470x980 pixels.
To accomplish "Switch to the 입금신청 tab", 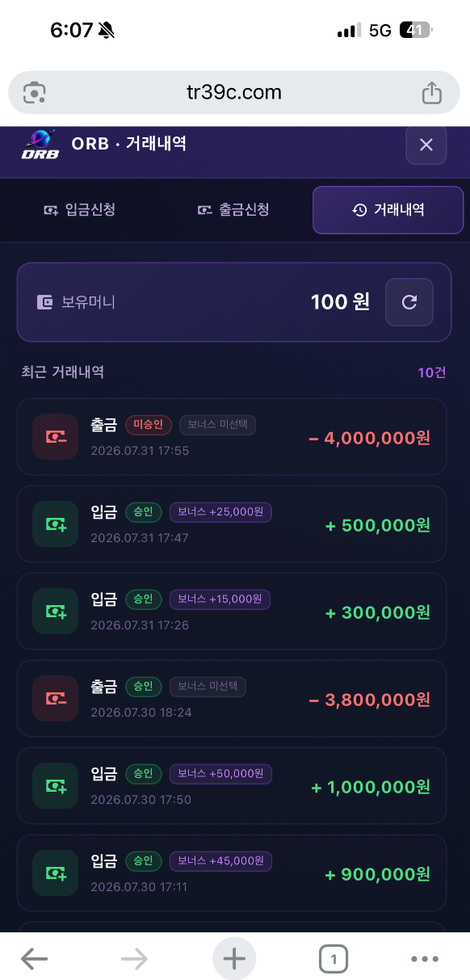I will 79,210.
